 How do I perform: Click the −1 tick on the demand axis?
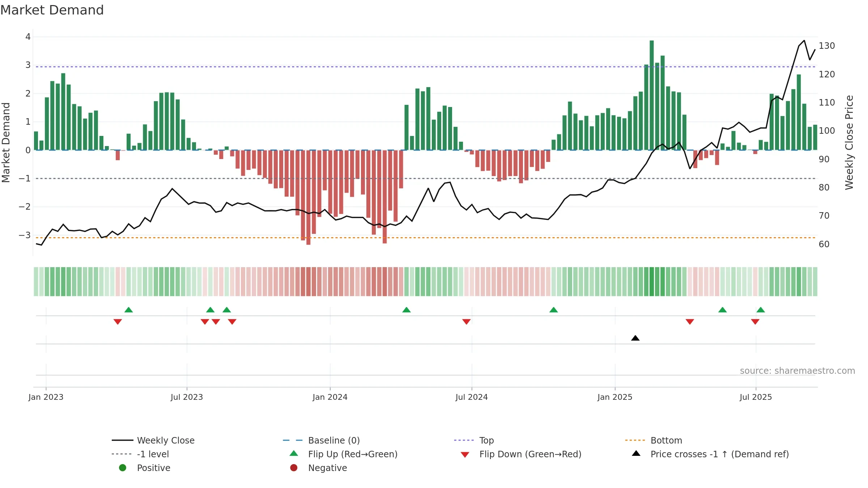coord(25,178)
